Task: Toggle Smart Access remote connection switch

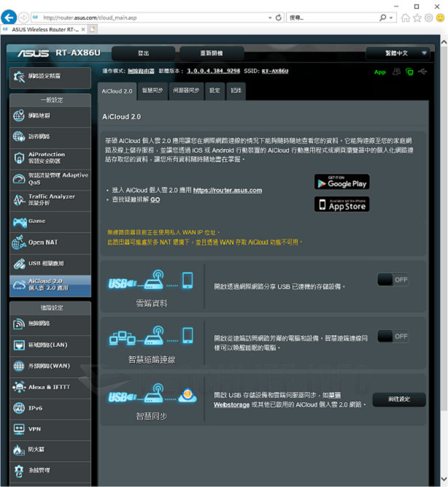Action: pyautogui.click(x=393, y=337)
